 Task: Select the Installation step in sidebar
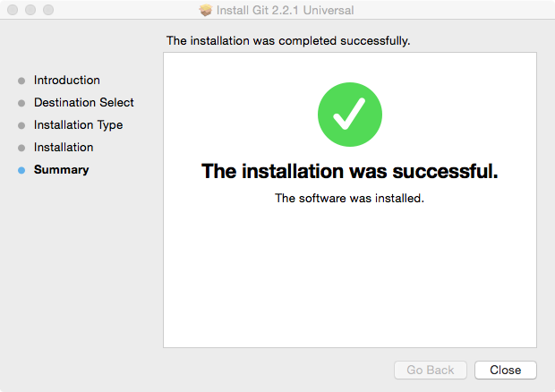click(64, 147)
